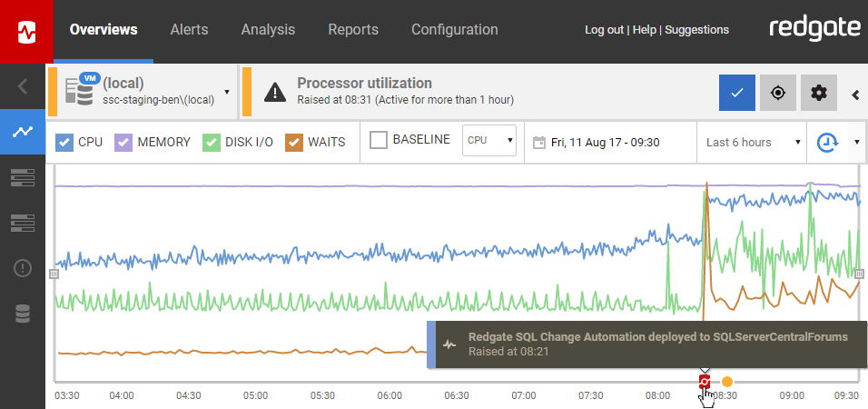Click the pulse icon in the deployment tooltip
Viewport: 868px width, 409px height.
pyautogui.click(x=450, y=344)
